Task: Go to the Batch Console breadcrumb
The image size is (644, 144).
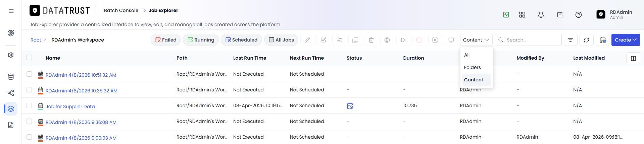Action: tap(121, 10)
